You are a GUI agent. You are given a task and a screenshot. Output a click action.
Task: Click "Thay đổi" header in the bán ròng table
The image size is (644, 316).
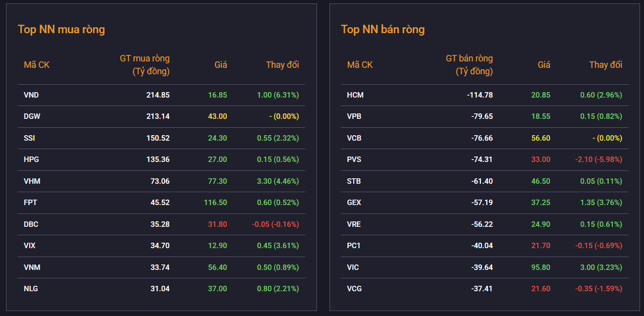pyautogui.click(x=606, y=65)
